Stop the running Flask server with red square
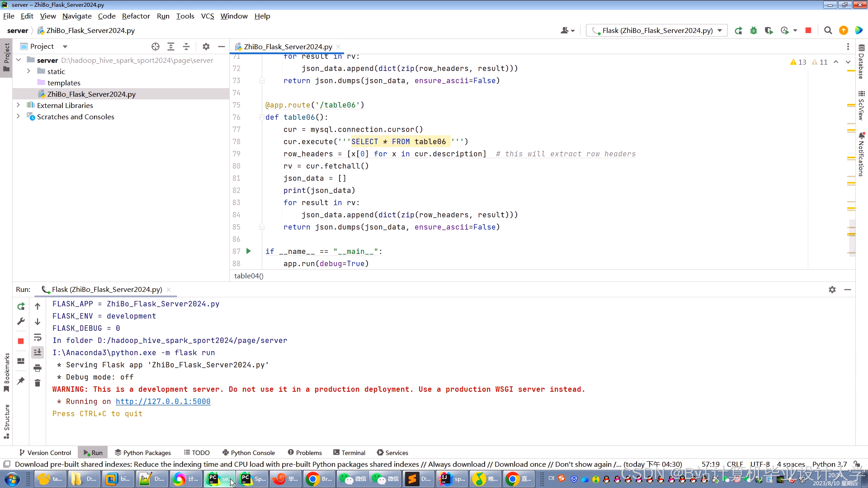The height and width of the screenshot is (488, 868). click(808, 31)
